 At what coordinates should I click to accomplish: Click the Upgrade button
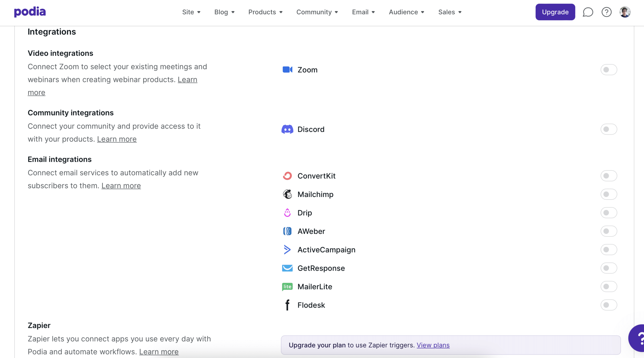pos(555,12)
